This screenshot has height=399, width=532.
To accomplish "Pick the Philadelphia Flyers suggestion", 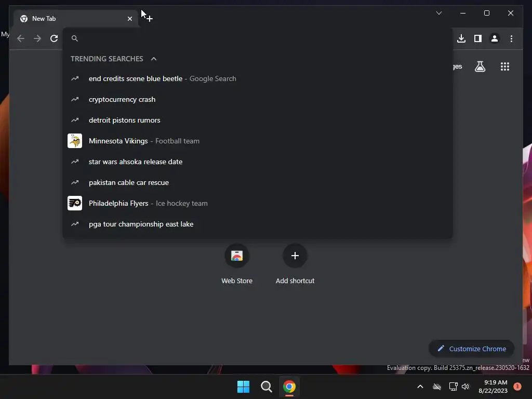I will coord(258,203).
